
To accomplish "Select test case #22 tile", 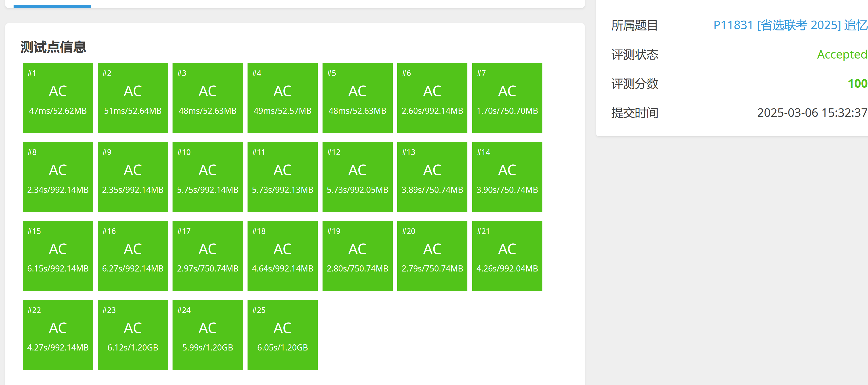I will [58, 335].
